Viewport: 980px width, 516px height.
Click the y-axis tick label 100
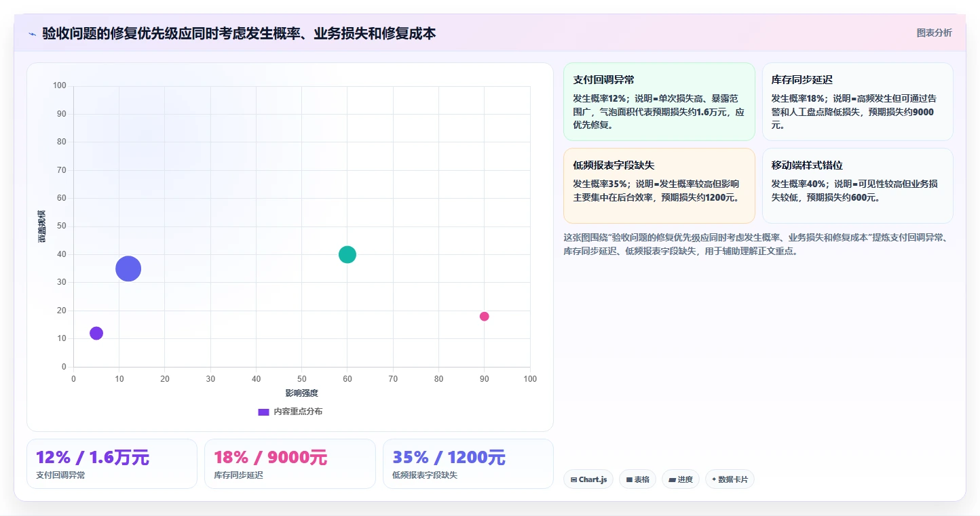[60, 85]
